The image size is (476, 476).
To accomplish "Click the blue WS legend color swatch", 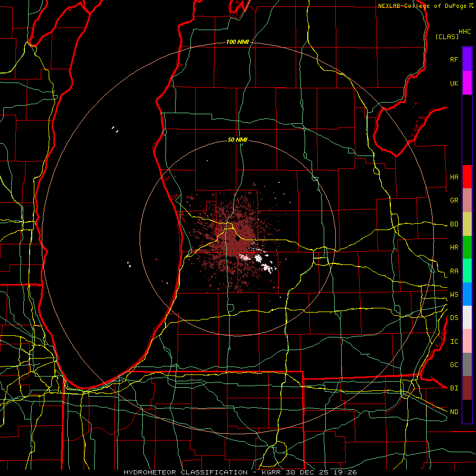I will 467,294.
